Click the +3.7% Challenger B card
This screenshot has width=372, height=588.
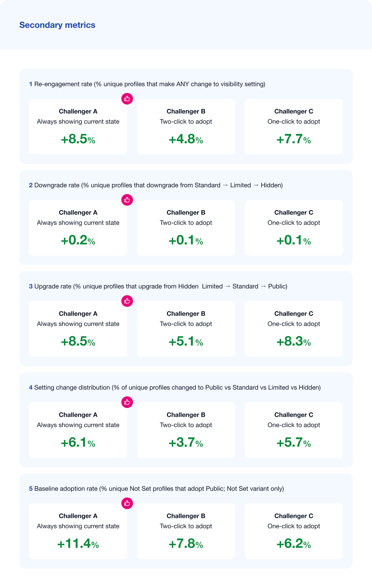[x=186, y=430]
